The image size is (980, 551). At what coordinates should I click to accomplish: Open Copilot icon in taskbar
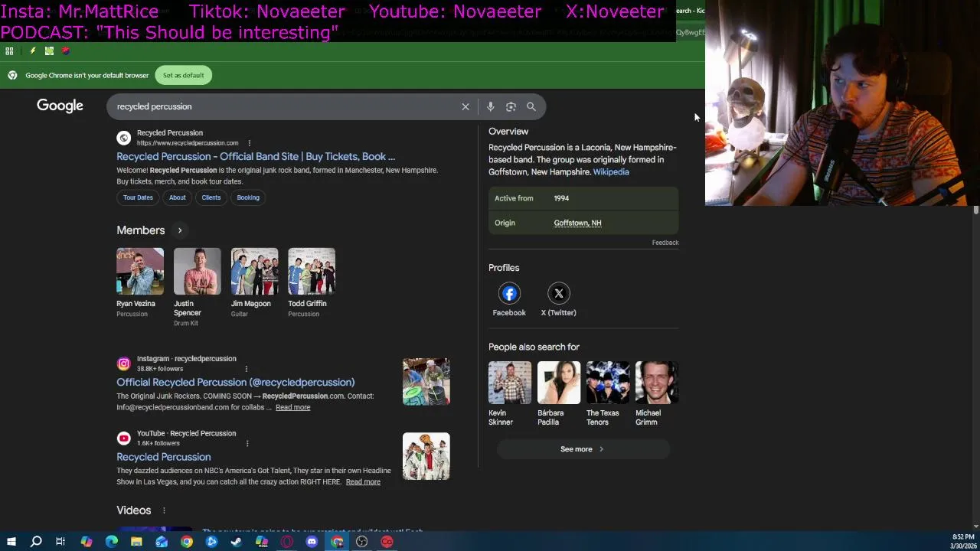coord(87,542)
